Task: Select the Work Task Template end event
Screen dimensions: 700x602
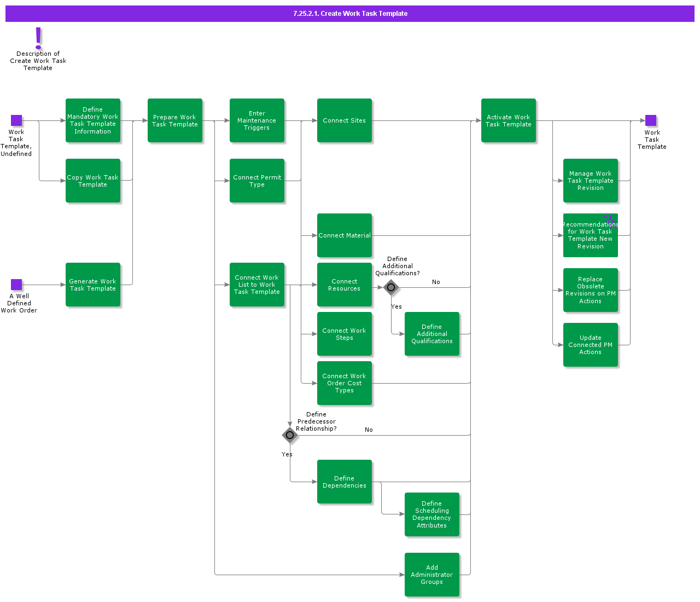Action: coord(651,120)
